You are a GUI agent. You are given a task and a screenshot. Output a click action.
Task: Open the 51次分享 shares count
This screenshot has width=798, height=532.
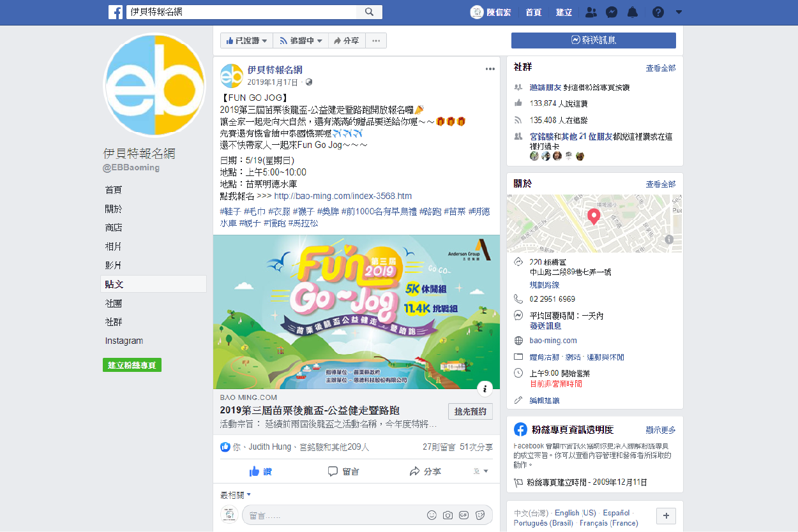476,447
